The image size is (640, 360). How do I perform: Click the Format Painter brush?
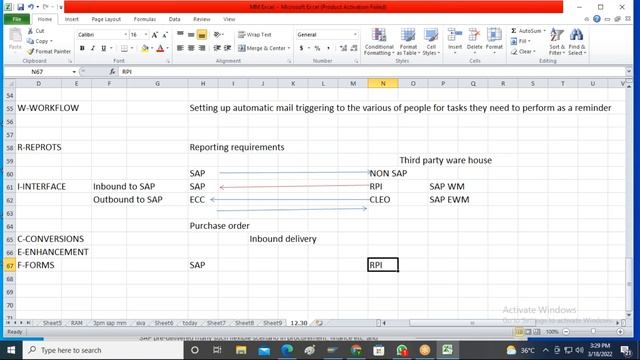coord(31,51)
